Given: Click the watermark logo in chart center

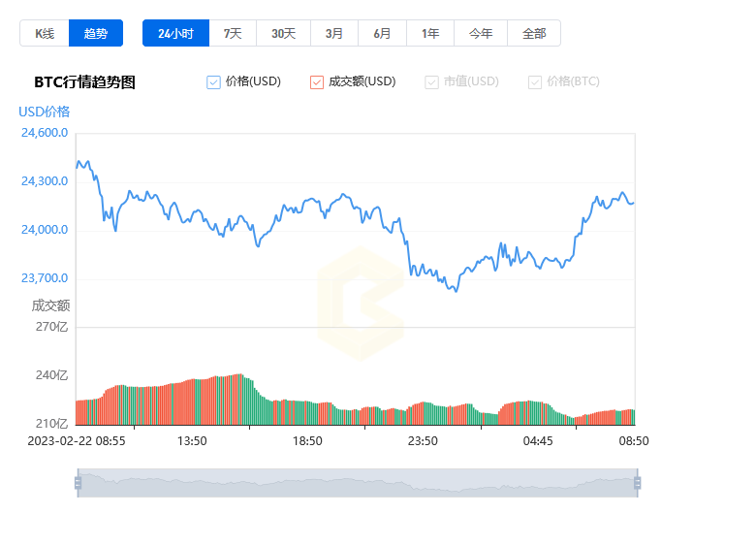Looking at the screenshot, I should pos(361,303).
